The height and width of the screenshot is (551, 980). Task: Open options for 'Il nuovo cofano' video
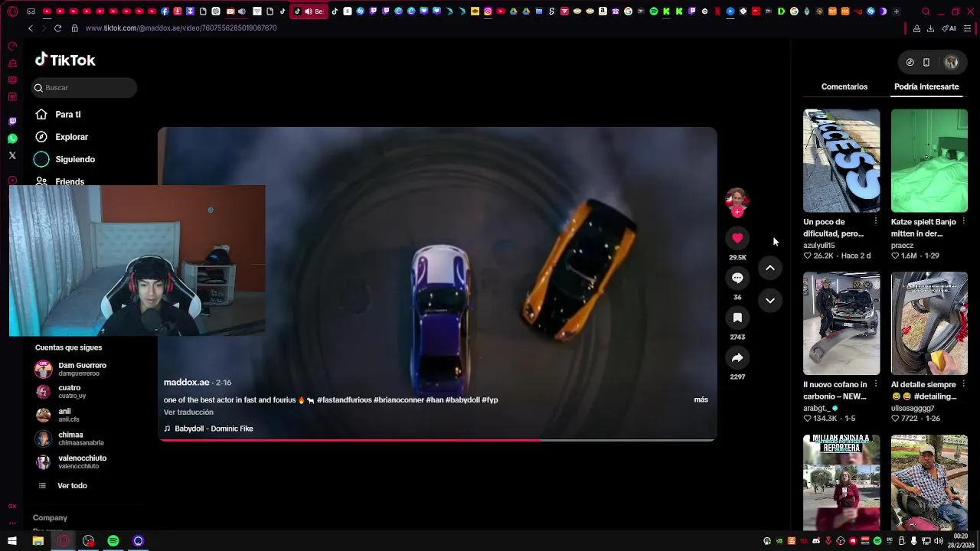[x=876, y=385]
